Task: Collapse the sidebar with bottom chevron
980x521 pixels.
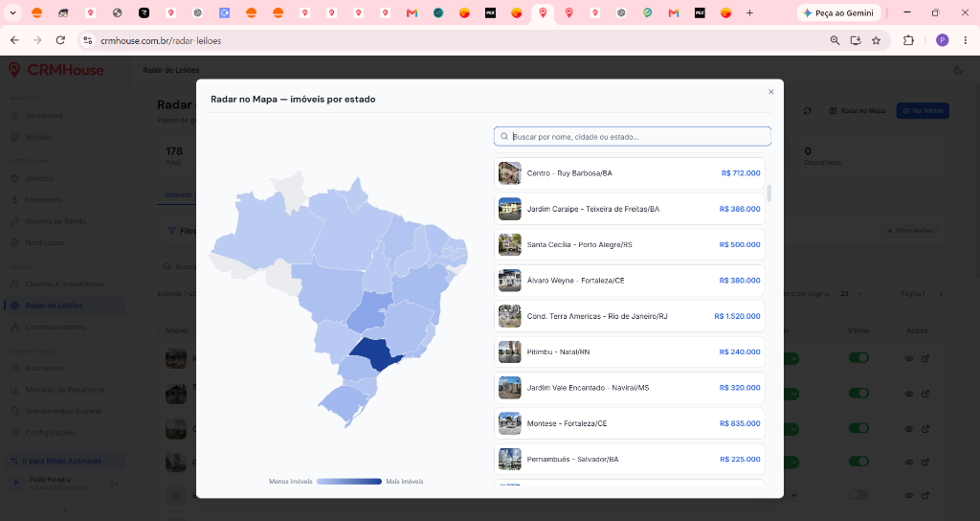Action: point(65,510)
